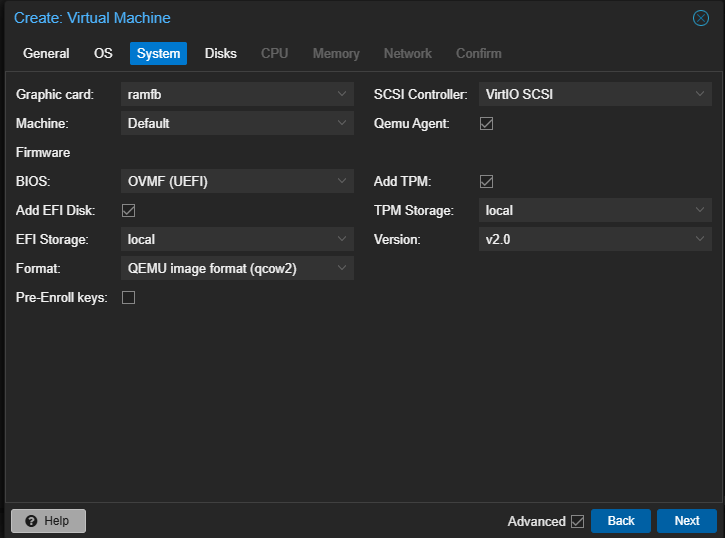Click the Help button
The width and height of the screenshot is (725, 538).
coord(48,521)
